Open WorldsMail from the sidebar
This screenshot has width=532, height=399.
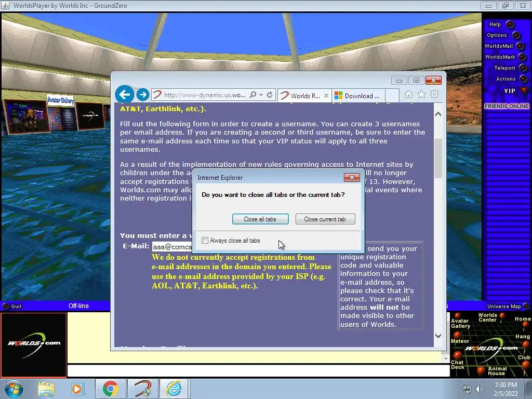point(504,46)
